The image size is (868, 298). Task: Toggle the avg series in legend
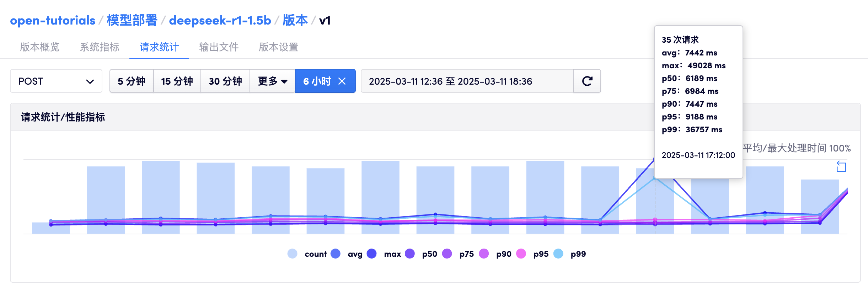click(347, 254)
